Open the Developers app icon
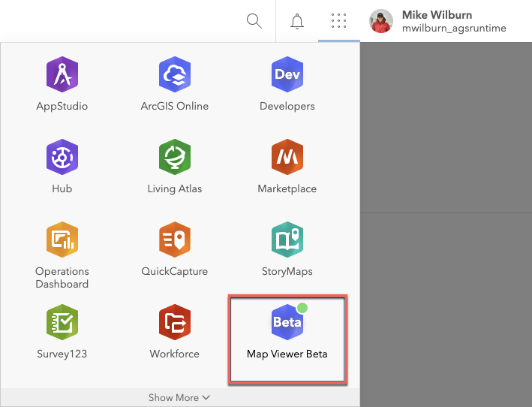 pos(287,74)
